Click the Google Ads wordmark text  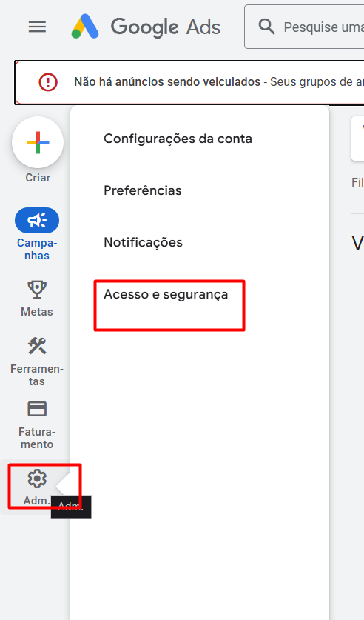[x=166, y=27]
